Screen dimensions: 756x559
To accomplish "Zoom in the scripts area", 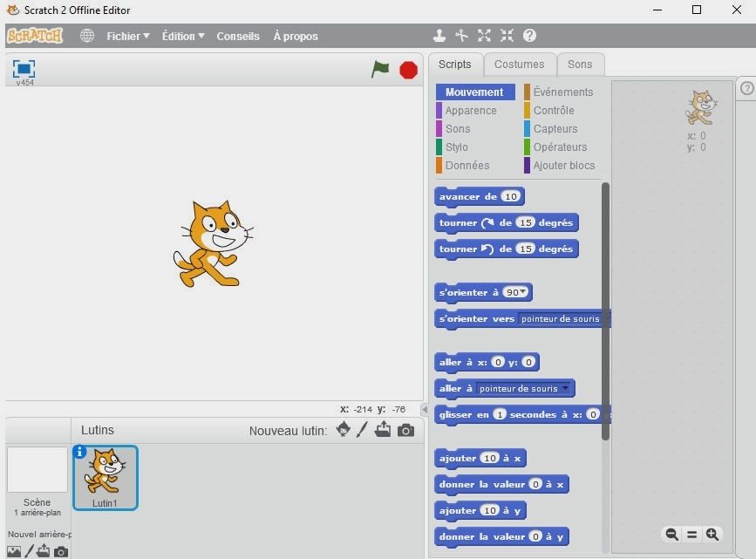I will tap(712, 535).
